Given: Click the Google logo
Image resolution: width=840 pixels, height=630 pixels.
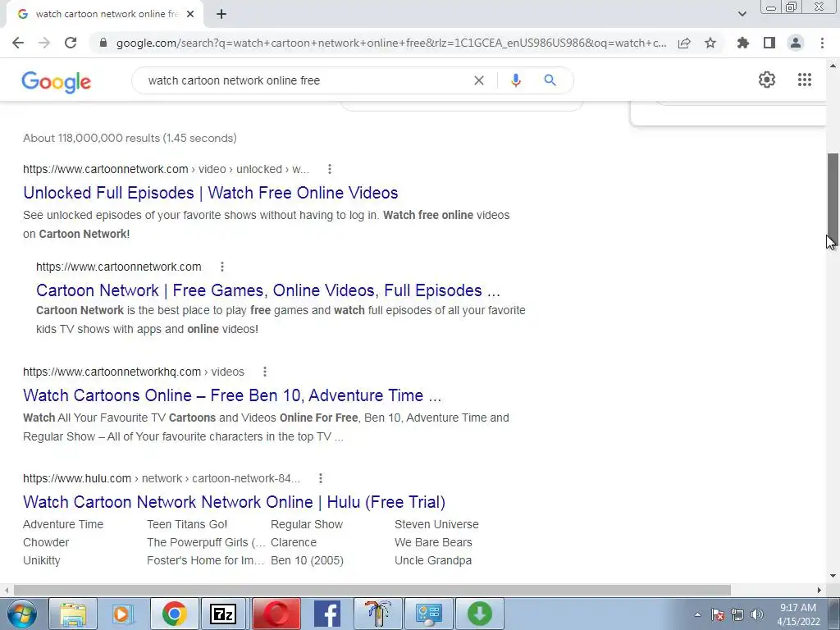Looking at the screenshot, I should point(57,81).
